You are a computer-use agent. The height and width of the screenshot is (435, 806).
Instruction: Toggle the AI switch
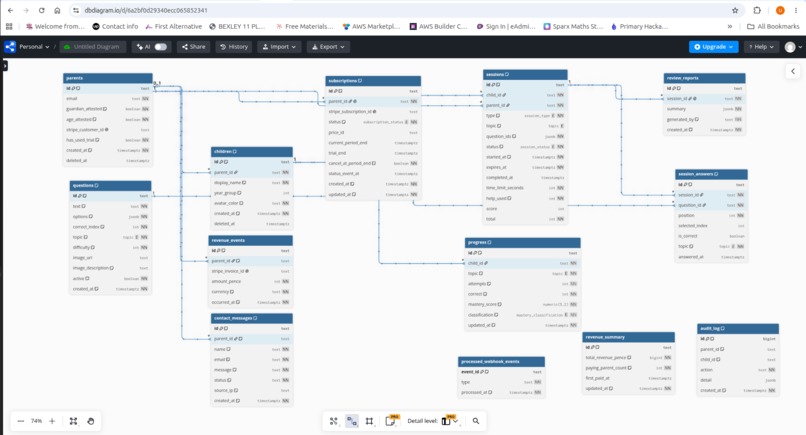pos(160,47)
